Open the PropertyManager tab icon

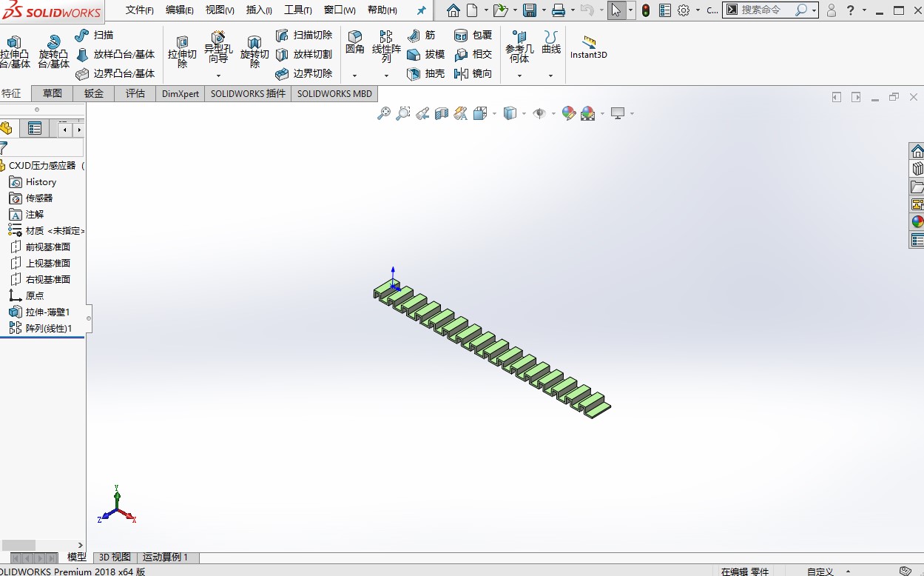35,129
